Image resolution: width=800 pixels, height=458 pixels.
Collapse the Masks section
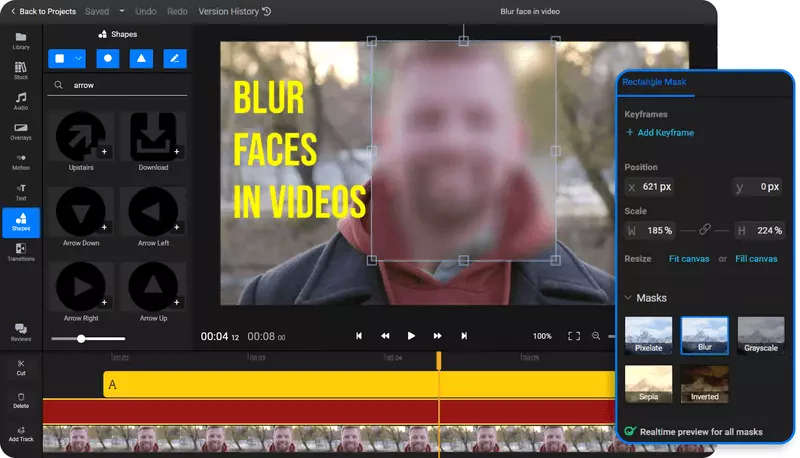coord(628,298)
